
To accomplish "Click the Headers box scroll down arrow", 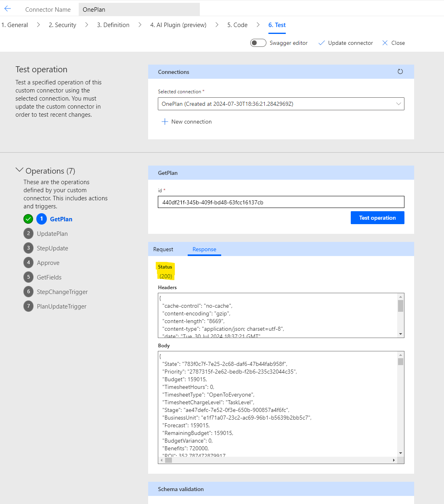I will click(x=400, y=334).
